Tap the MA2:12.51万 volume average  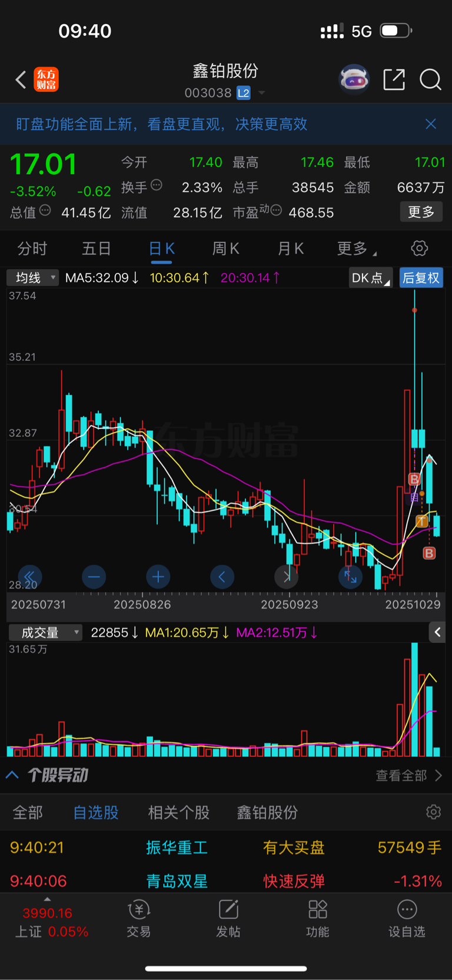277,633
